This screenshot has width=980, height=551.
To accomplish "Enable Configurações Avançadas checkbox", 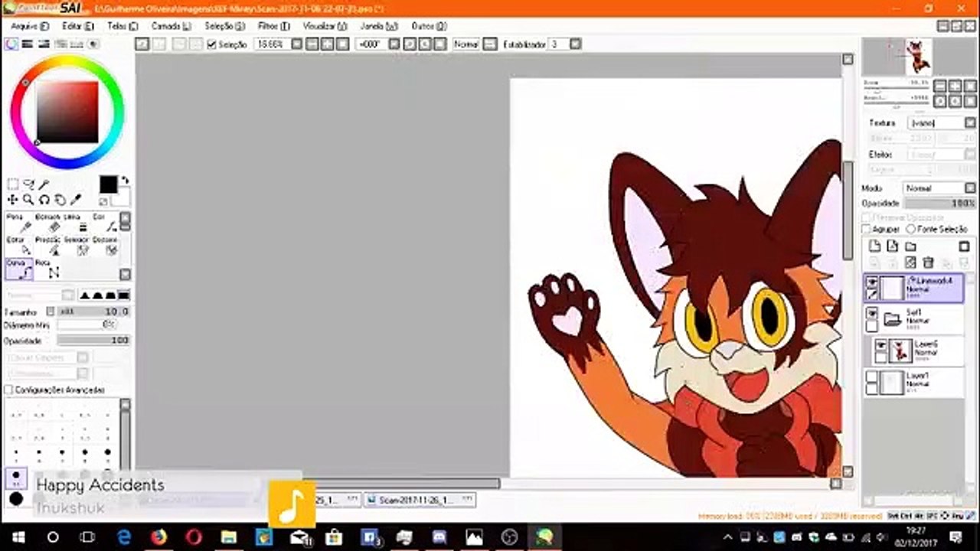I will pos(8,390).
